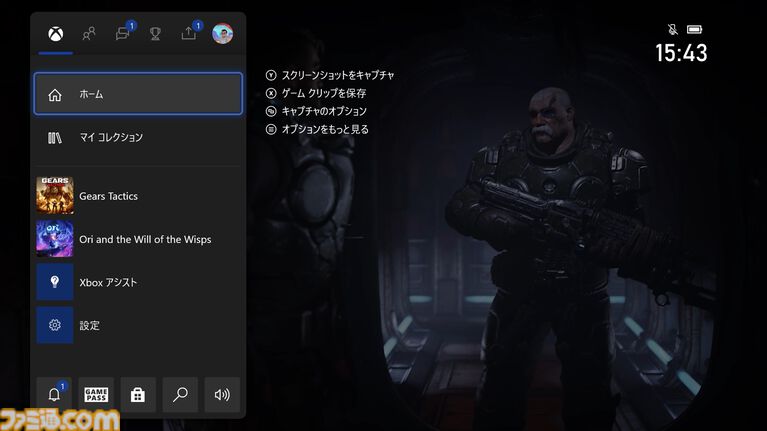Image resolution: width=767 pixels, height=431 pixels.
Task: Launch Ori and the Will of the Wisps
Action: [138, 239]
